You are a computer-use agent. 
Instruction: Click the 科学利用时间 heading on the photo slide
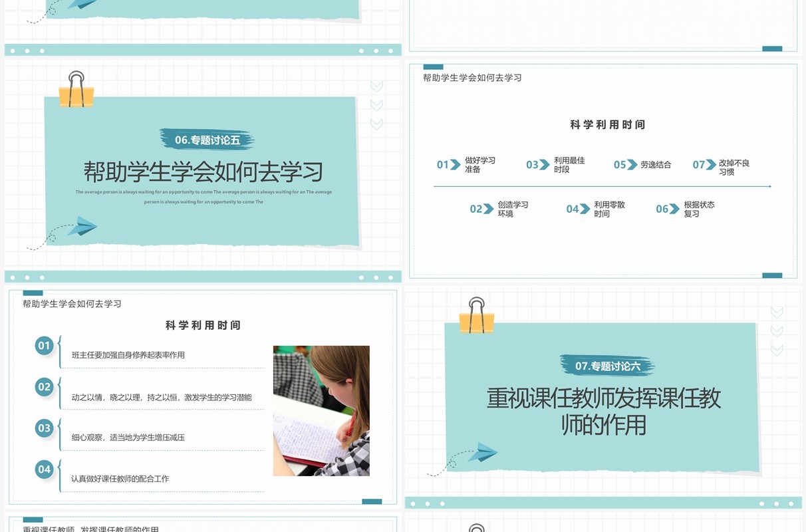[x=203, y=325]
